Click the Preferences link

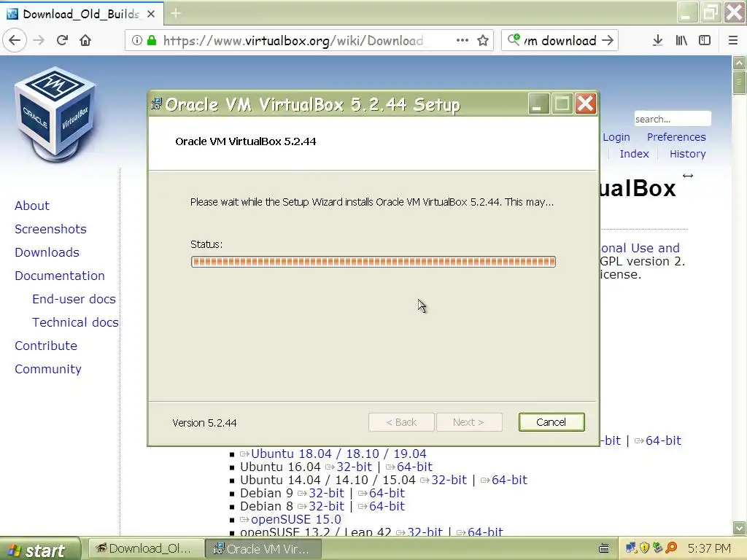676,137
